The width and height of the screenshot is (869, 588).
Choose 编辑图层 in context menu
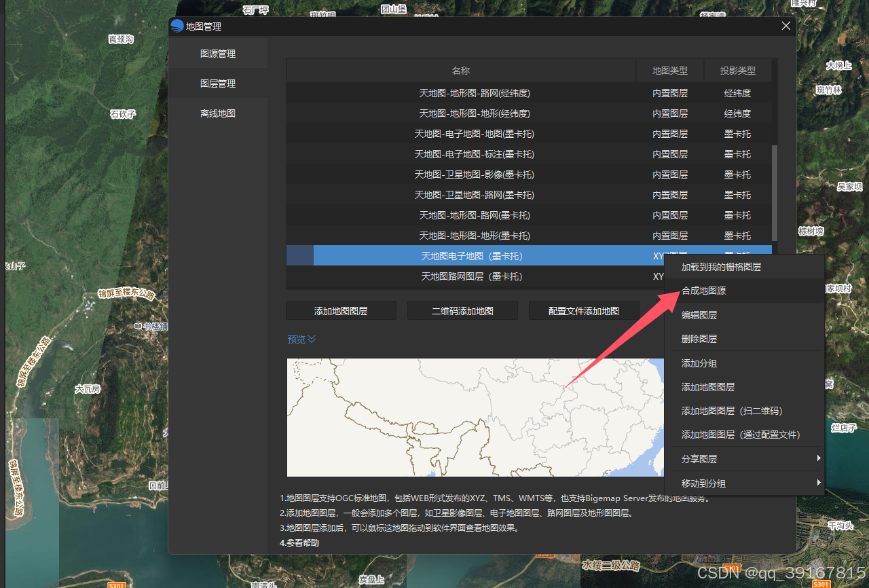click(744, 315)
